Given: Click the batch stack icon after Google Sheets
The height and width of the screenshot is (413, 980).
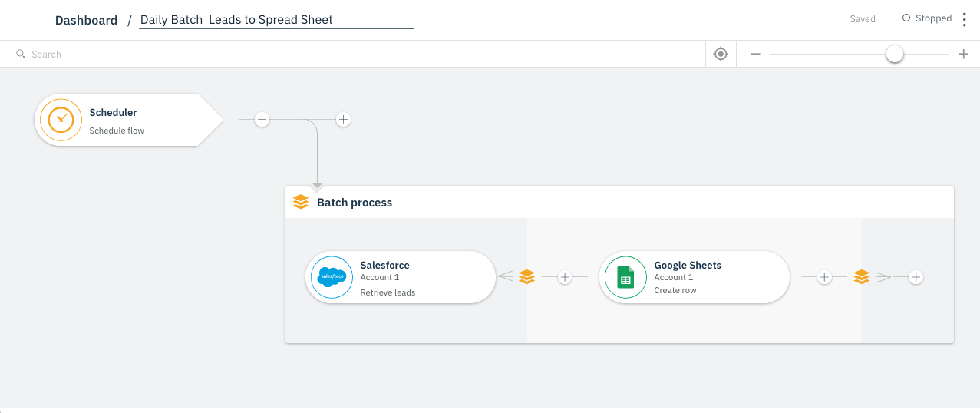Looking at the screenshot, I should (861, 276).
